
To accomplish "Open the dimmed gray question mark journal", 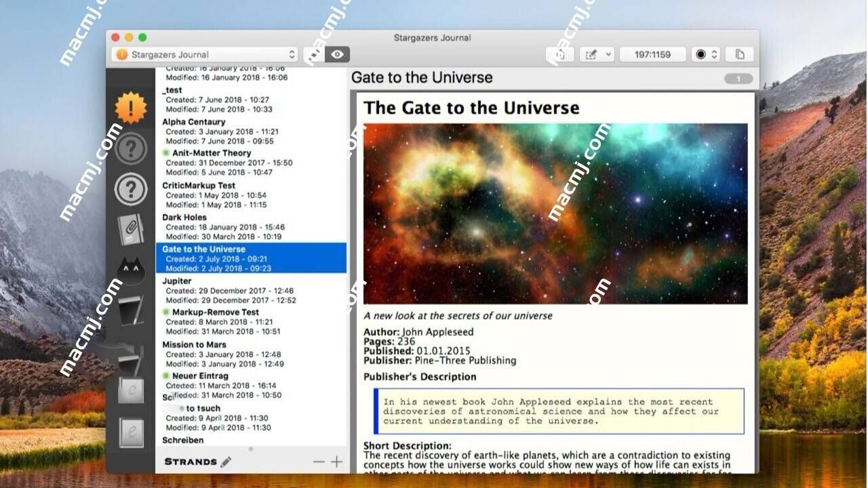I will click(130, 149).
